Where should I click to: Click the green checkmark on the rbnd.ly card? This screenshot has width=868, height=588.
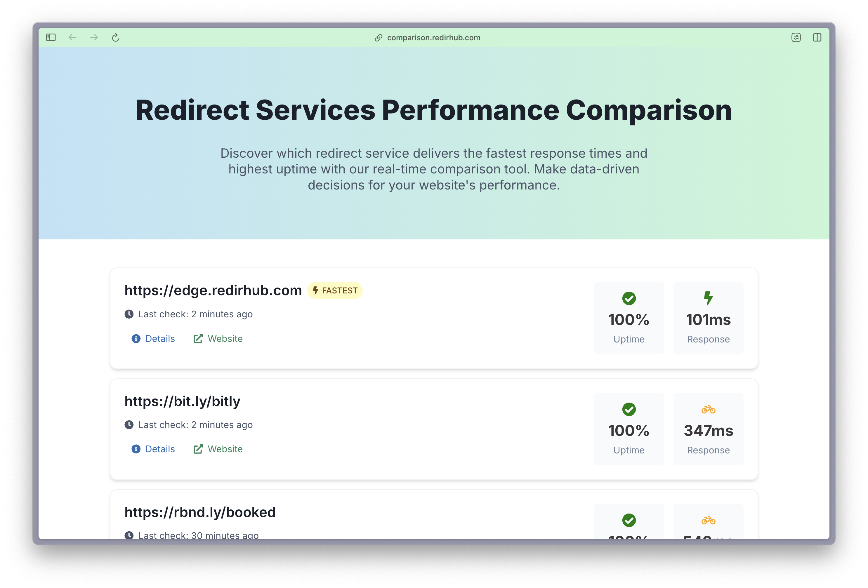(x=629, y=520)
